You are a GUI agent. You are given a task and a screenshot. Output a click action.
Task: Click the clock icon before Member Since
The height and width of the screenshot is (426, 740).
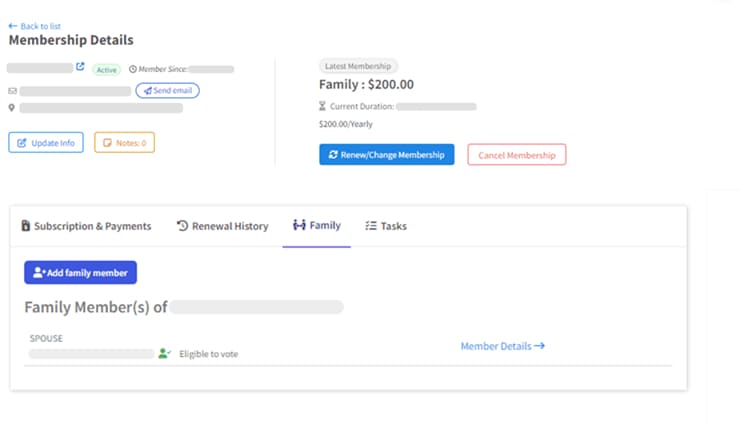[x=133, y=70]
